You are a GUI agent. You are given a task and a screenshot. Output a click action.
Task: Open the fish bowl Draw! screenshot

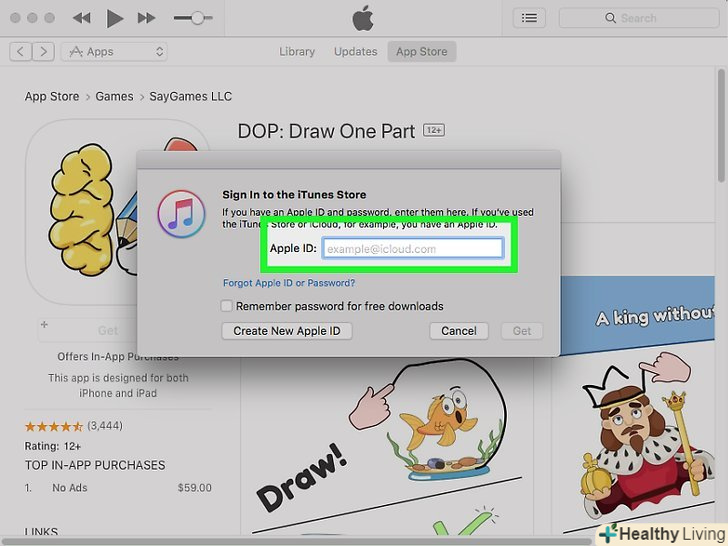click(x=386, y=446)
